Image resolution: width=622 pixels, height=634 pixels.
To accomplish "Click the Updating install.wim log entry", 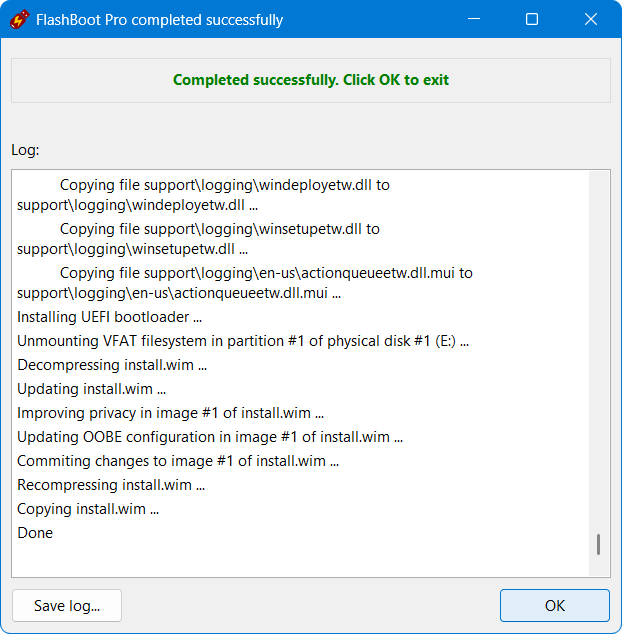I will [x=91, y=389].
